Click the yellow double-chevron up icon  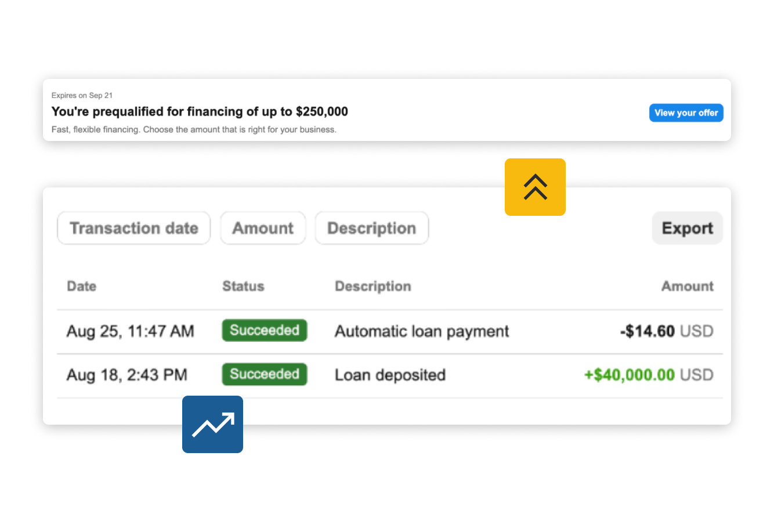(535, 187)
